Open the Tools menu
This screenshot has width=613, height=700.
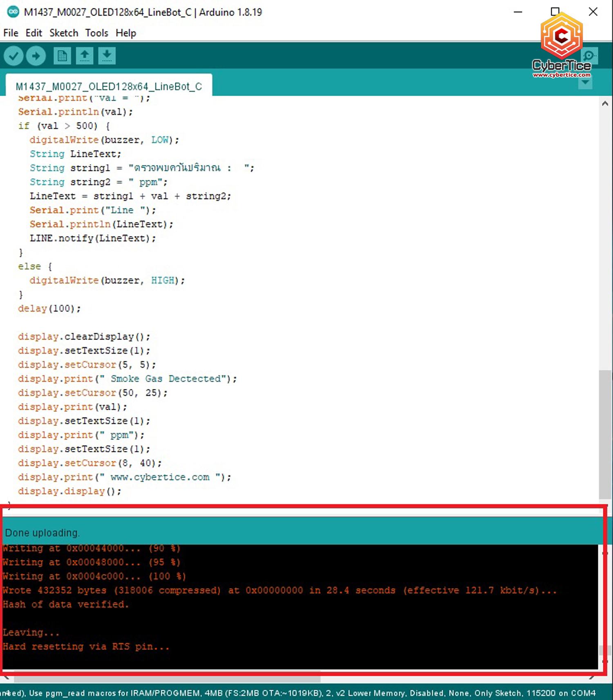[96, 33]
